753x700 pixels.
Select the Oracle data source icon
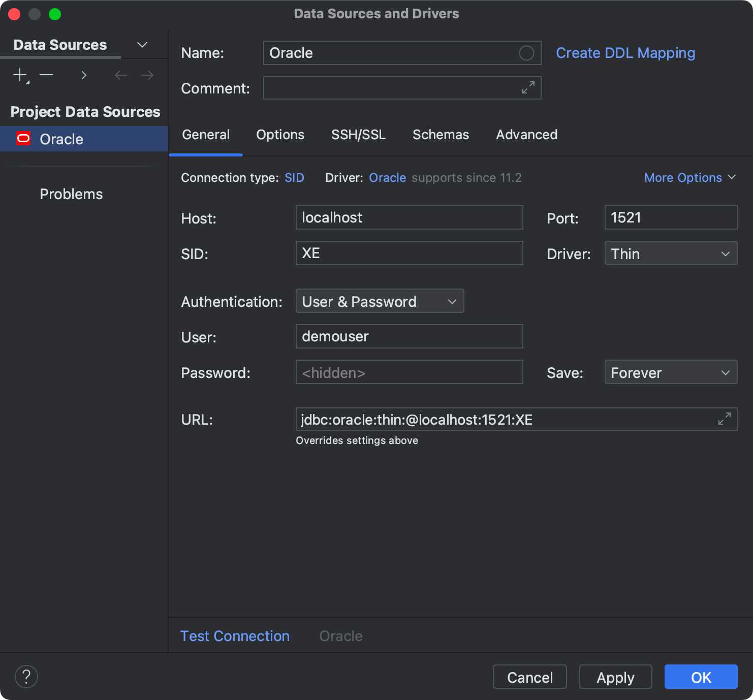(x=23, y=138)
